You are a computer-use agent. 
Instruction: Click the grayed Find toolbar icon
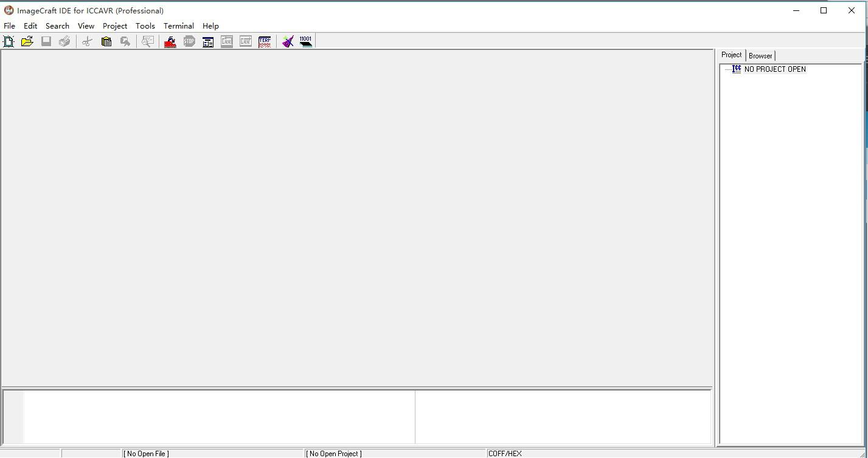coord(125,41)
